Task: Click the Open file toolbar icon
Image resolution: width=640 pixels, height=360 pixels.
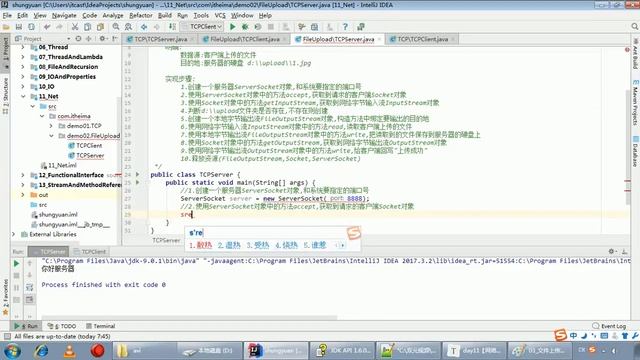Action: coord(6,27)
